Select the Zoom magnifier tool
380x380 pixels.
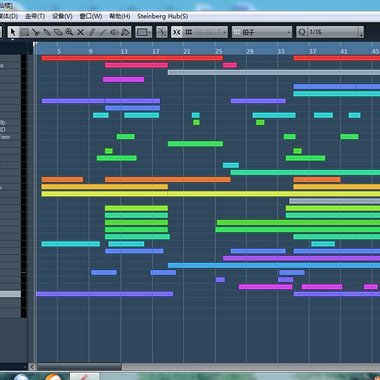pyautogui.click(x=69, y=32)
